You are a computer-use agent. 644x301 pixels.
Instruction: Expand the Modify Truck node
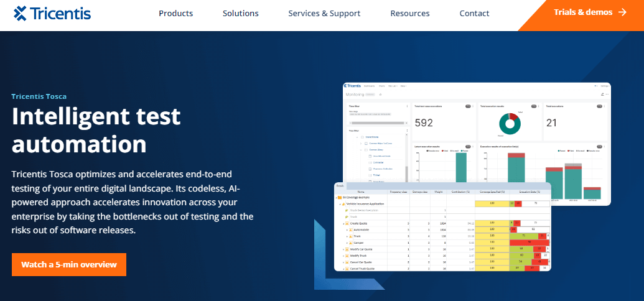click(343, 256)
